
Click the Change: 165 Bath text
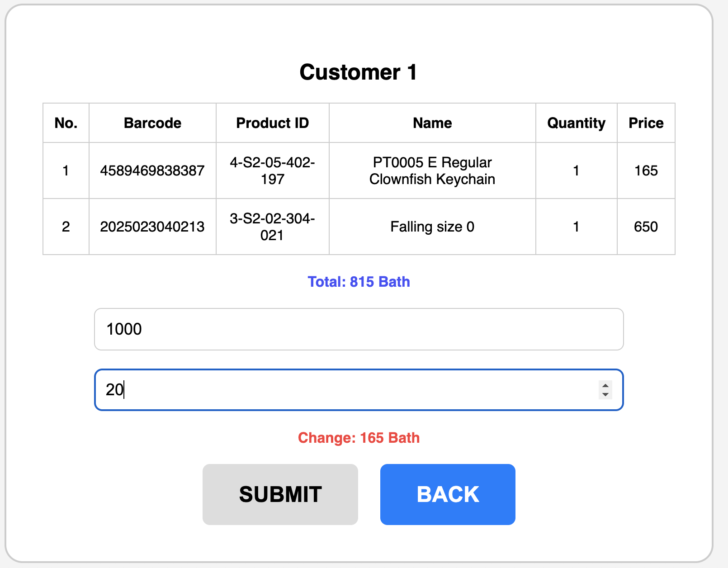[x=359, y=438]
